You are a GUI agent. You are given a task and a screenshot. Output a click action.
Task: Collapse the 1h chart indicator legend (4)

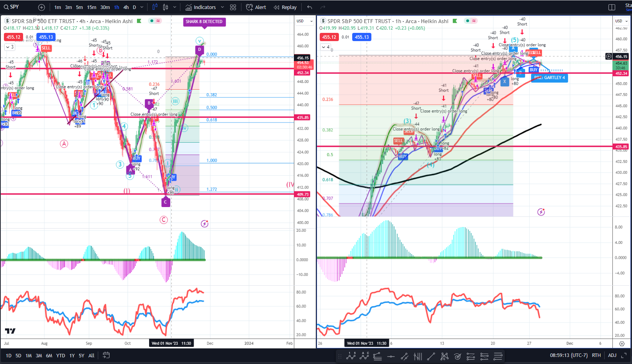pyautogui.click(x=326, y=47)
